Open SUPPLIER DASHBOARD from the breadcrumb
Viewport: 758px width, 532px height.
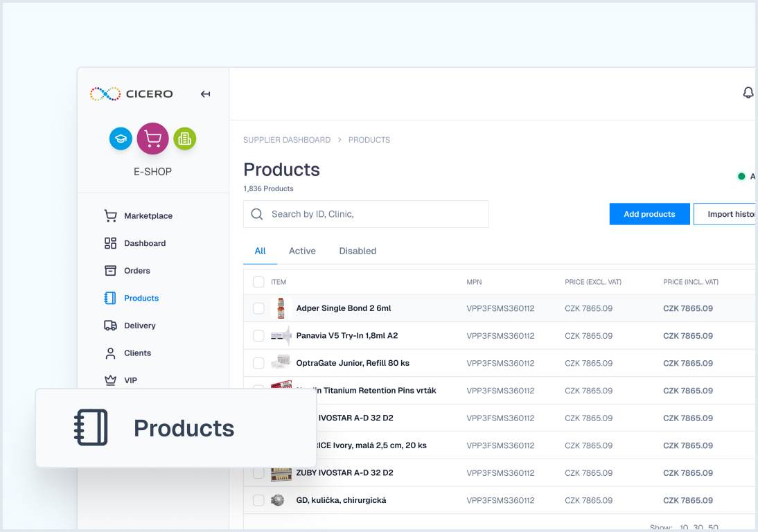(287, 139)
